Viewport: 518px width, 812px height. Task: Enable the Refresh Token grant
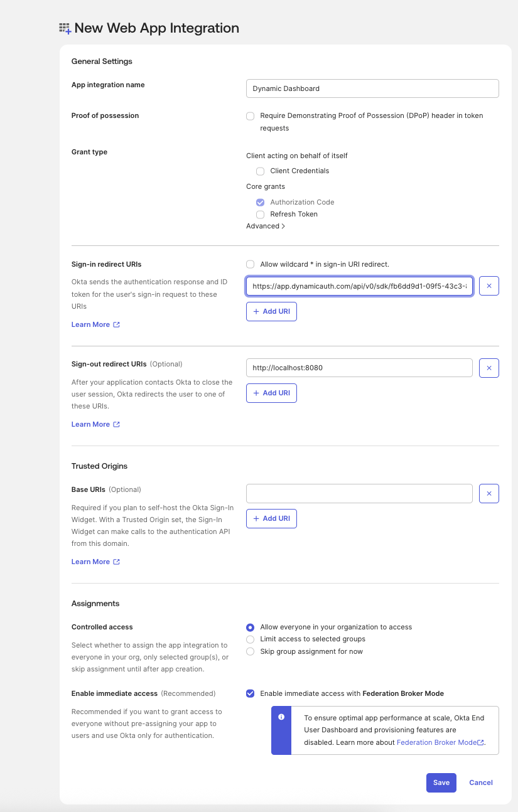pyautogui.click(x=260, y=215)
